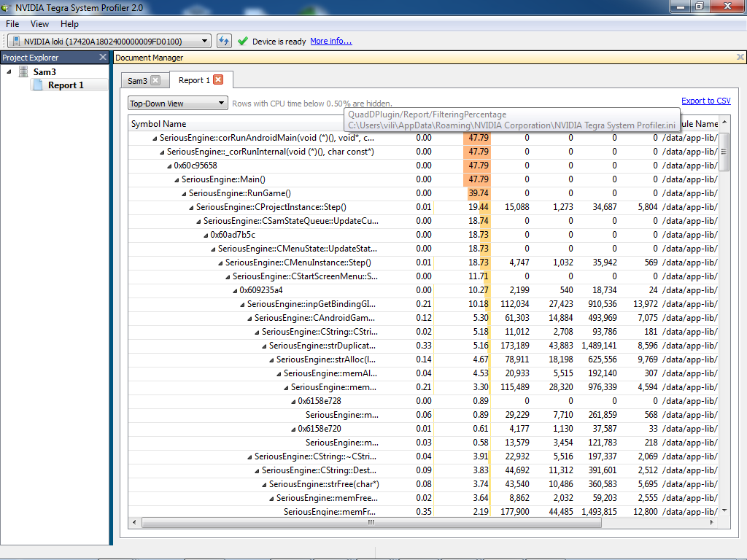The width and height of the screenshot is (747, 560).
Task: Collapse the 0x609235a4 row
Action: 235,290
